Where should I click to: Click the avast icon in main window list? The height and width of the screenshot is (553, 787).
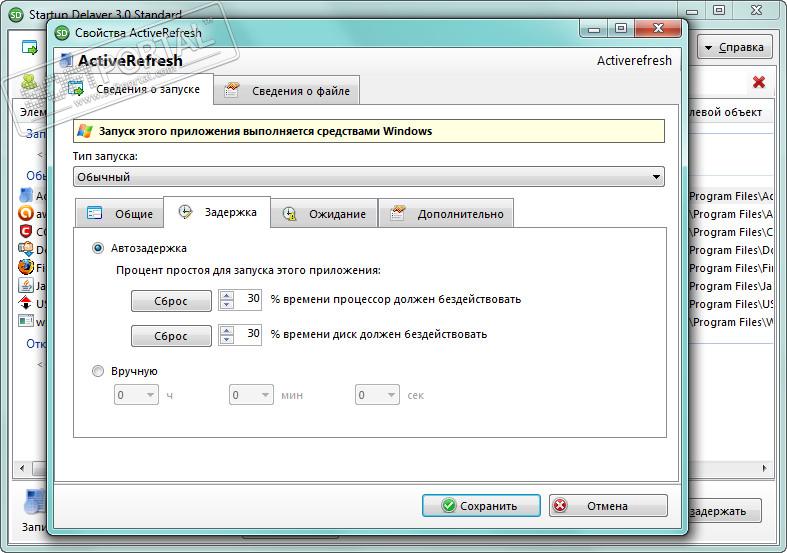pos(26,213)
